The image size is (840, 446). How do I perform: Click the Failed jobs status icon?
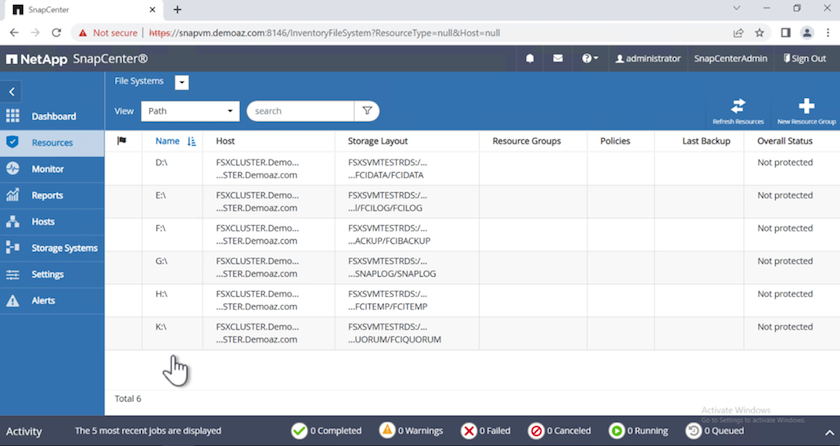point(469,431)
